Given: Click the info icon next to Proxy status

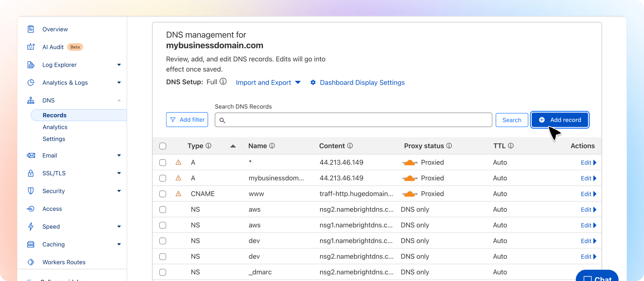Looking at the screenshot, I should 449,146.
